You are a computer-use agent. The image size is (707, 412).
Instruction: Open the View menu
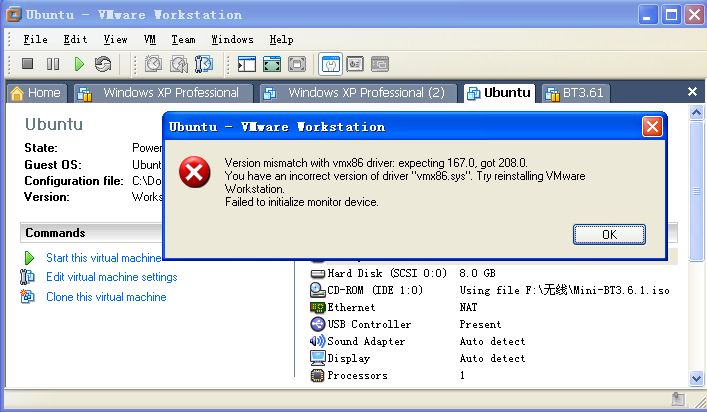[115, 40]
